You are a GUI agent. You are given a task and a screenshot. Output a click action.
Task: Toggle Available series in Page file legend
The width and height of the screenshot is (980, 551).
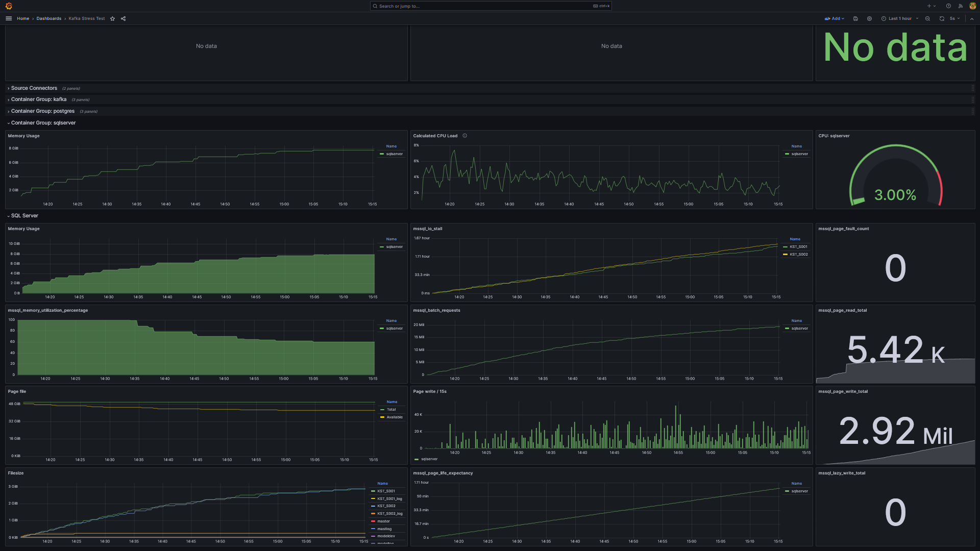tap(394, 417)
